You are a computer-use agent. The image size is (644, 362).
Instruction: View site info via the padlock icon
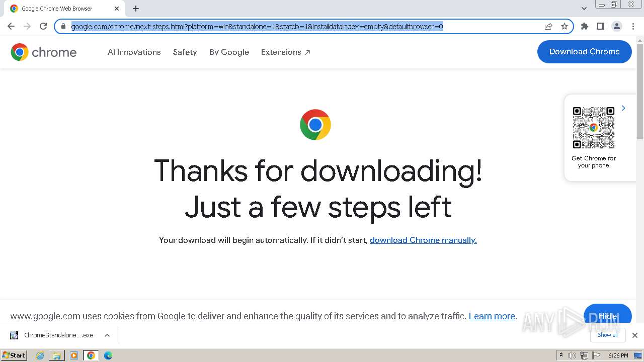coord(63,26)
